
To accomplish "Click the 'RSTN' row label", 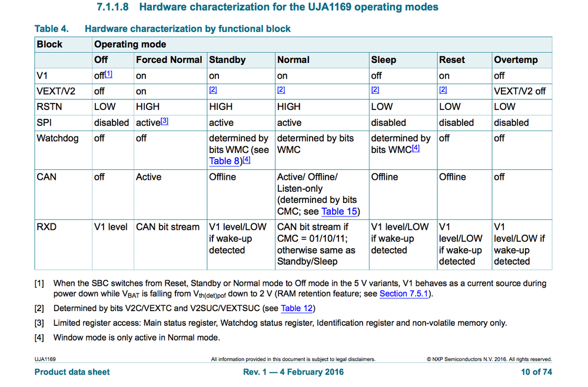I will (49, 107).
